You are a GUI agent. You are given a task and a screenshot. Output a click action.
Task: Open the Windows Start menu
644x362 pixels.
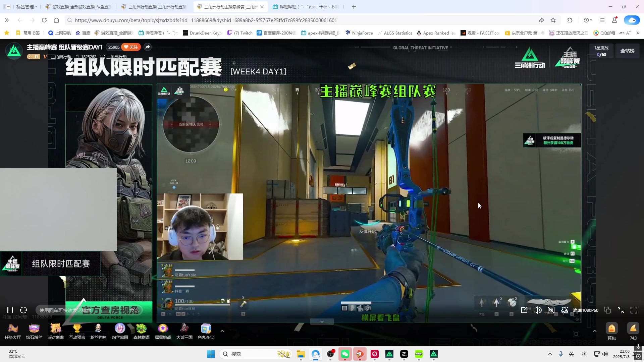(x=211, y=354)
